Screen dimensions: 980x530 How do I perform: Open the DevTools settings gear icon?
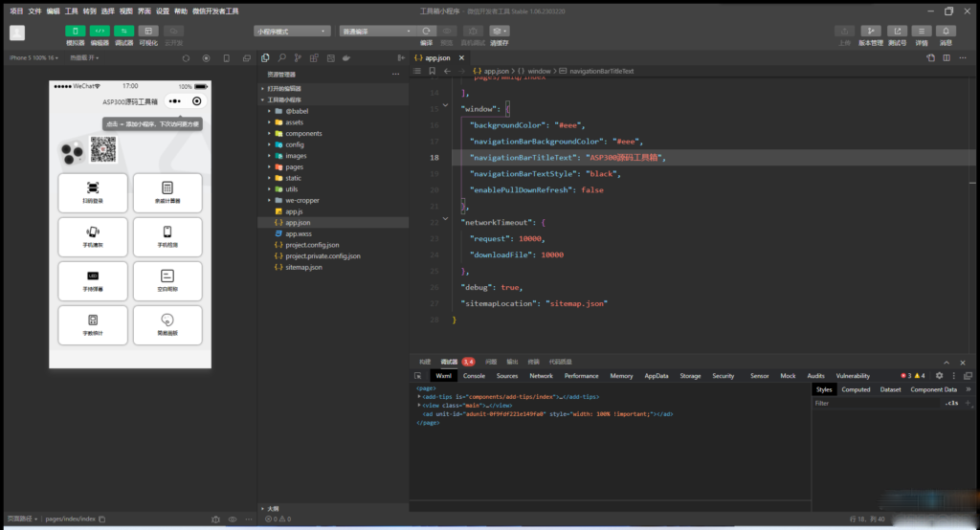pos(939,376)
